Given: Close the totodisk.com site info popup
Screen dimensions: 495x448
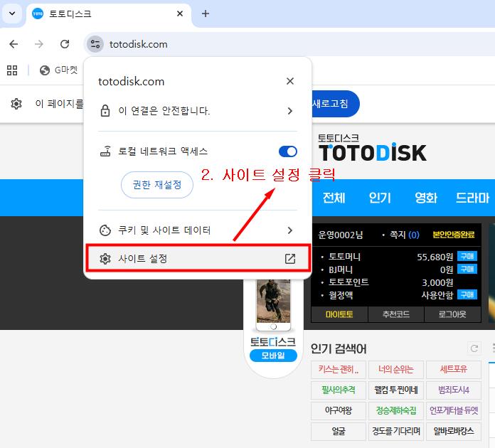Looking at the screenshot, I should 289,82.
